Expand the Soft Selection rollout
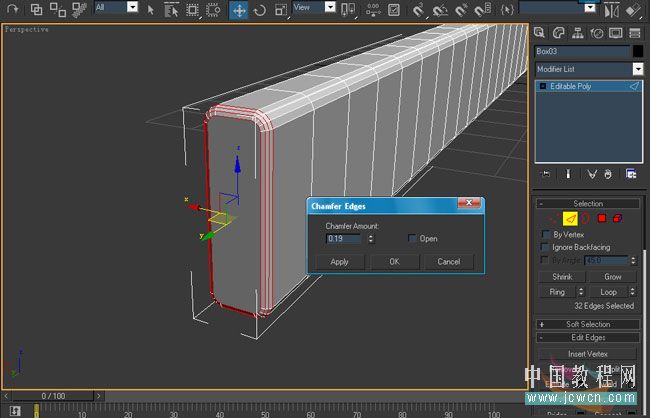 588,324
